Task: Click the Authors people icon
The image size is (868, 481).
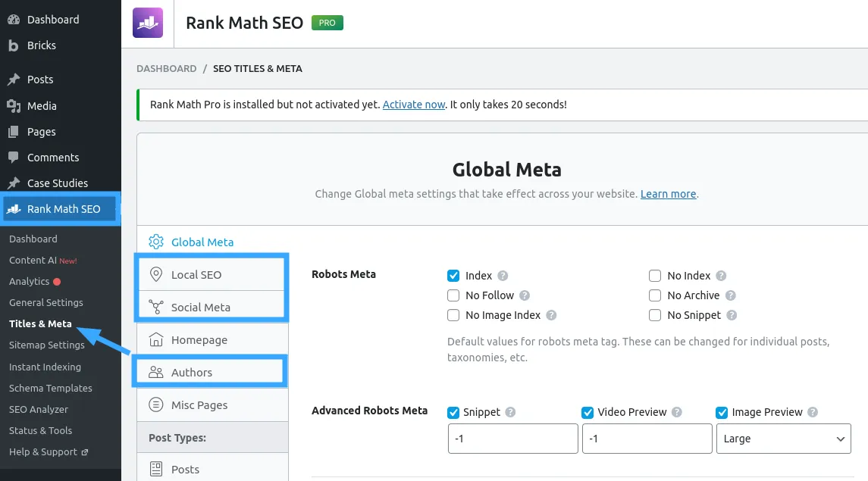Action: pyautogui.click(x=156, y=372)
